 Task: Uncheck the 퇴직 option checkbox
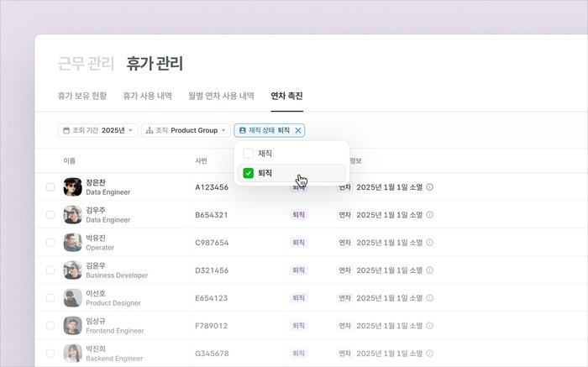(249, 173)
